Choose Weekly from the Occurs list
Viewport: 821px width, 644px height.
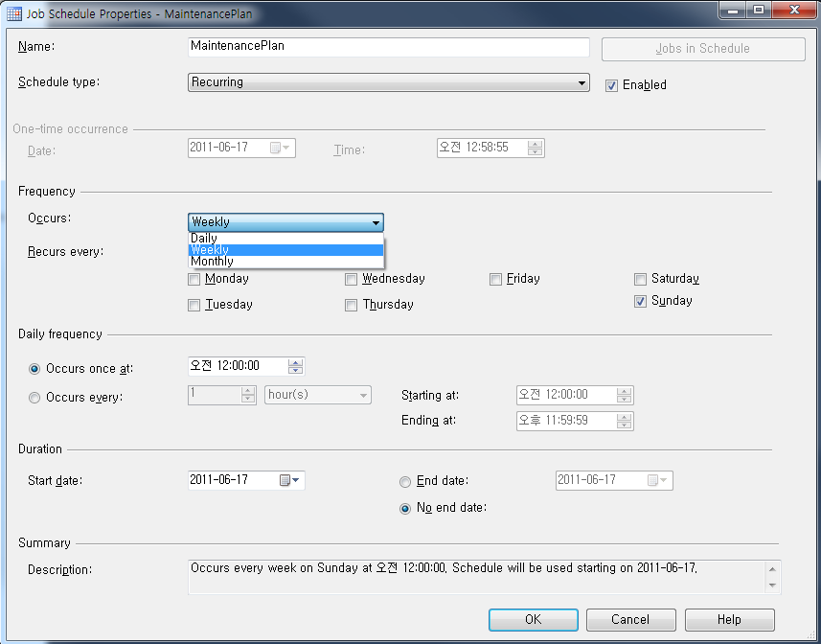[285, 250]
